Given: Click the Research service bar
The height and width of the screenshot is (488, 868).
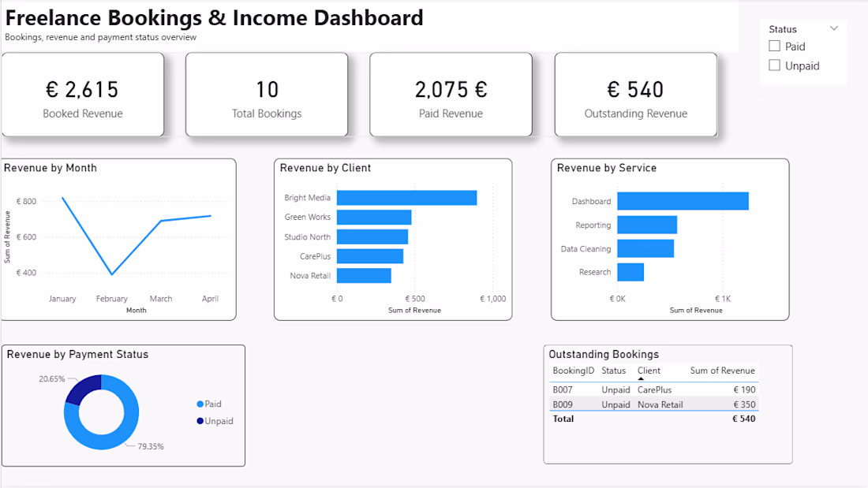Looking at the screenshot, I should (x=630, y=272).
